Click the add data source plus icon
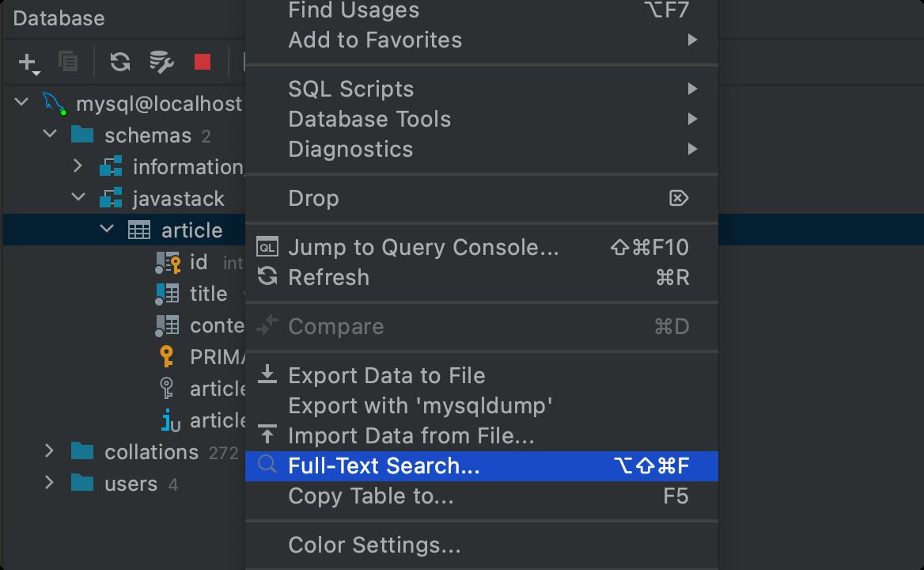This screenshot has height=570, width=924. (28, 62)
